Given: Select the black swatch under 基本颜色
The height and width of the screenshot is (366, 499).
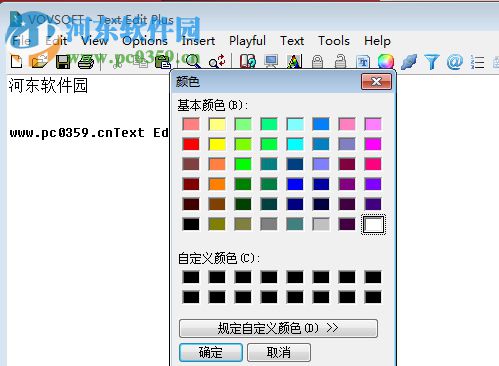Looking at the screenshot, I should pos(191,224).
